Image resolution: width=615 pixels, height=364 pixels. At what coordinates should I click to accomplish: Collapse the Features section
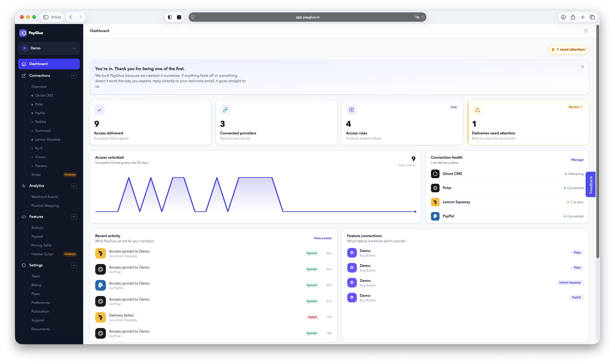pos(74,217)
